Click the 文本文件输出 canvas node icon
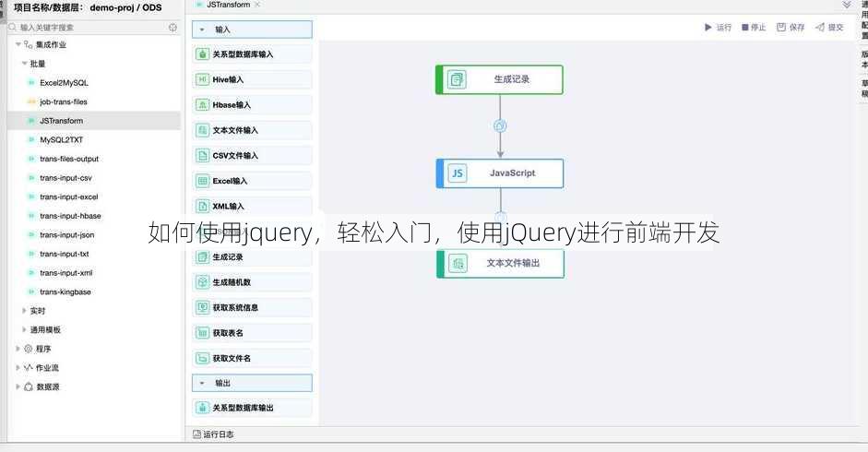Image resolution: width=868 pixels, height=452 pixels. tap(458, 264)
